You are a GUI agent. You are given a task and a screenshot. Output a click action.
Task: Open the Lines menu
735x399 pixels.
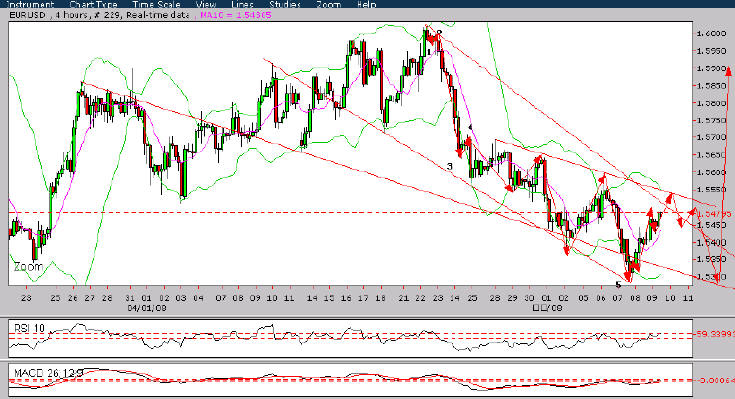[x=243, y=4]
